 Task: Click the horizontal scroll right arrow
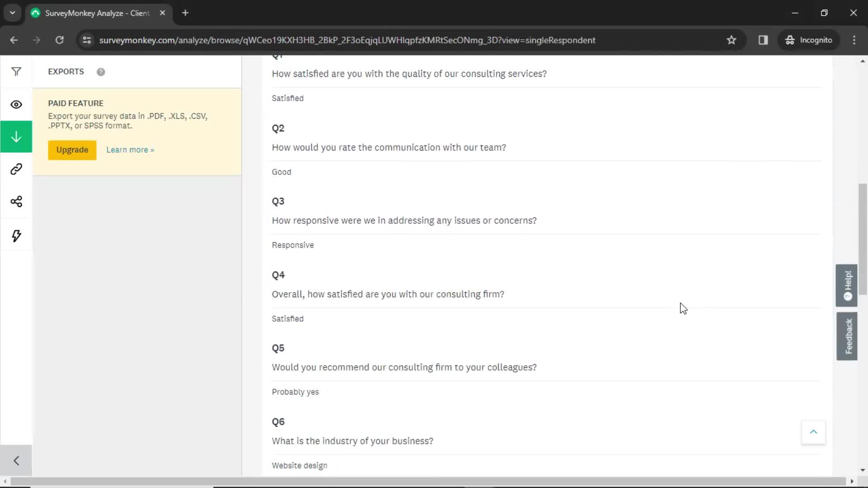point(852,481)
